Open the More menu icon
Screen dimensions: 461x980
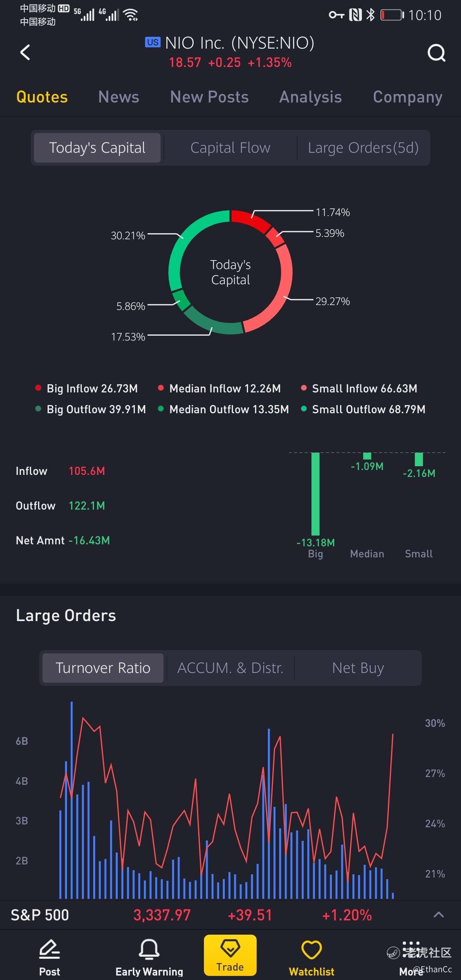click(x=411, y=949)
